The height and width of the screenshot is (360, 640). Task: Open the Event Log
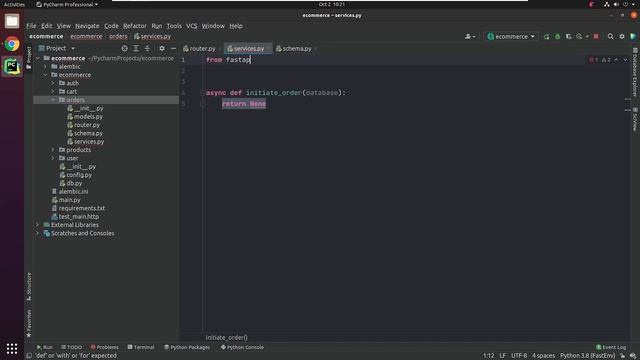(611, 347)
